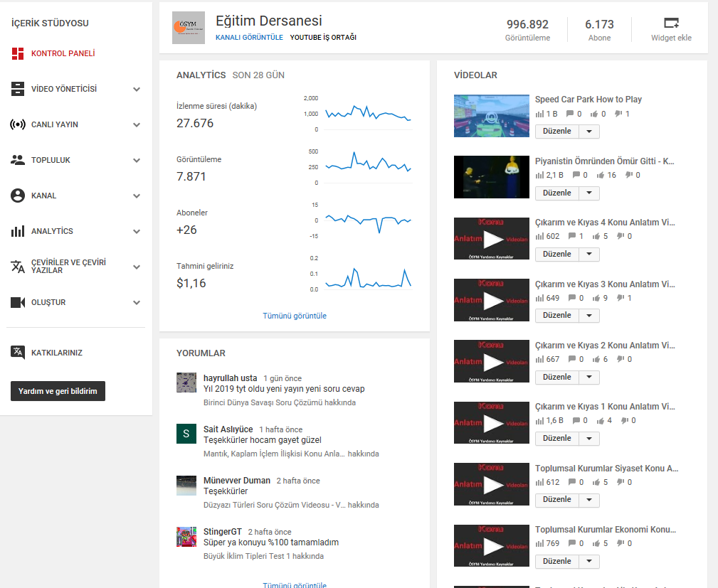Click the Video Yöneticisi sidebar icon
Viewport: 718px width, 588px height.
[x=17, y=89]
